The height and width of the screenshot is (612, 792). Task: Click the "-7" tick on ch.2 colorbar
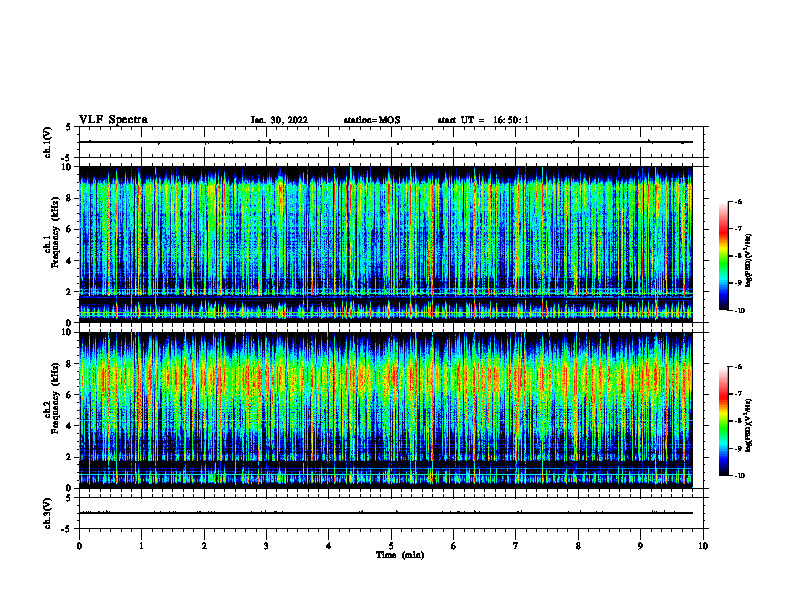tap(739, 394)
